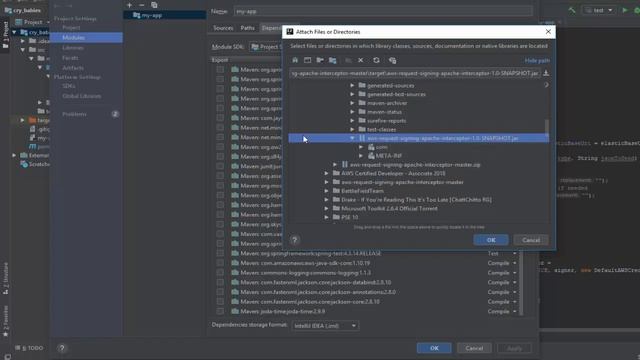
Task: Click the Hide path link
Action: point(537,60)
